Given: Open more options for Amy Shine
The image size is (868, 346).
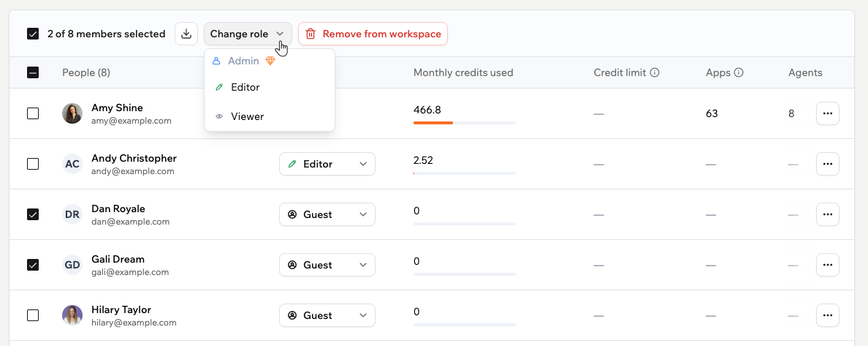Looking at the screenshot, I should 828,113.
